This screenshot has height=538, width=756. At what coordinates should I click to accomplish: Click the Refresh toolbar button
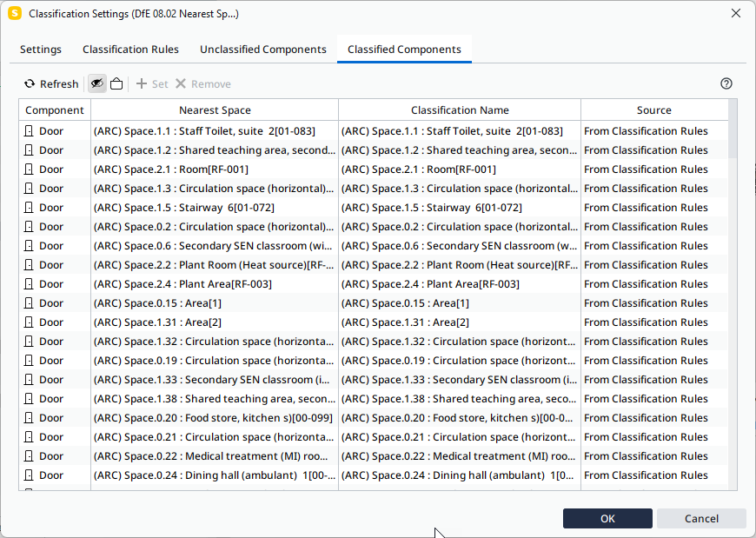click(x=51, y=84)
